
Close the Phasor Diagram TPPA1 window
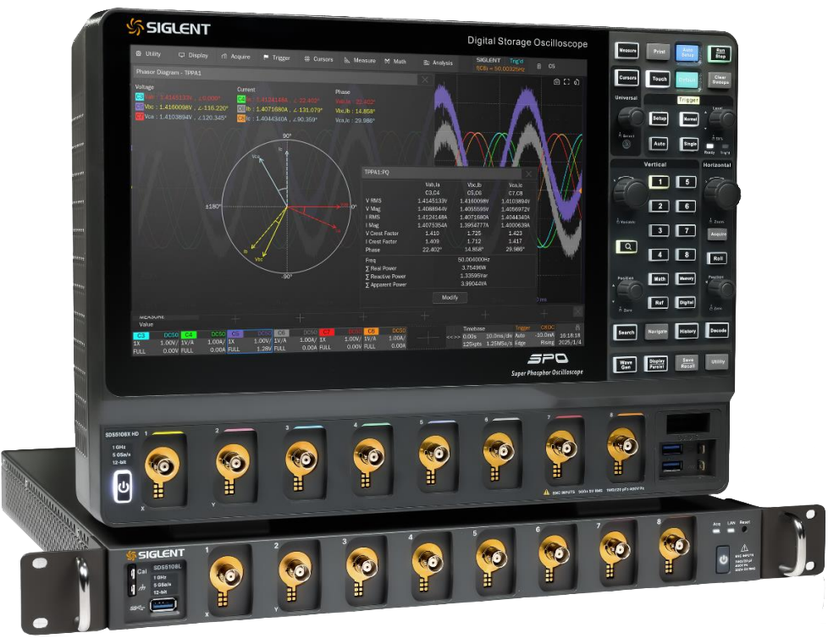pos(424,79)
